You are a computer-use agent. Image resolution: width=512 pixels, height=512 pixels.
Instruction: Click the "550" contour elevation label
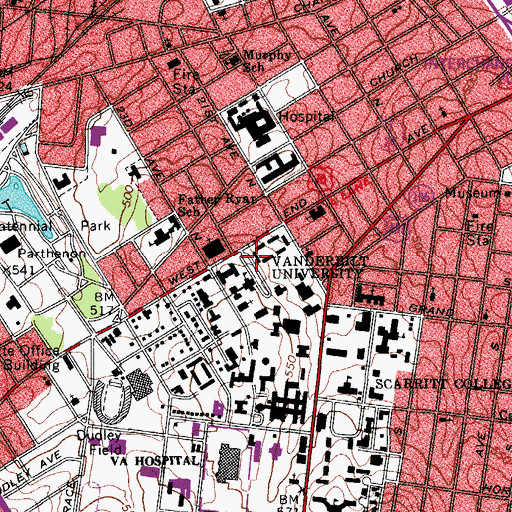291,366
